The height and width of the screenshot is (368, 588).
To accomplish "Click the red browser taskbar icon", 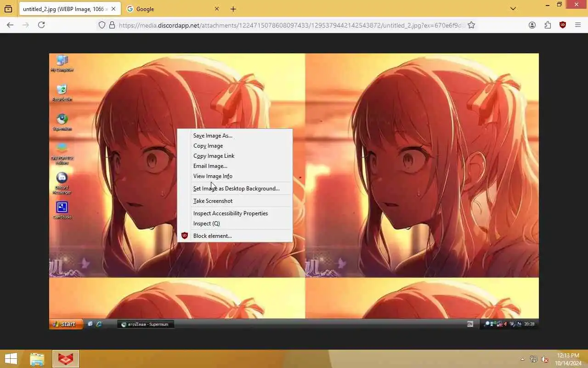I will point(66,359).
